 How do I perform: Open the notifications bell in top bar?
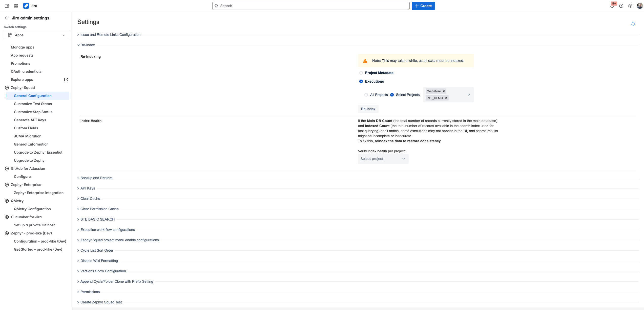pyautogui.click(x=612, y=6)
